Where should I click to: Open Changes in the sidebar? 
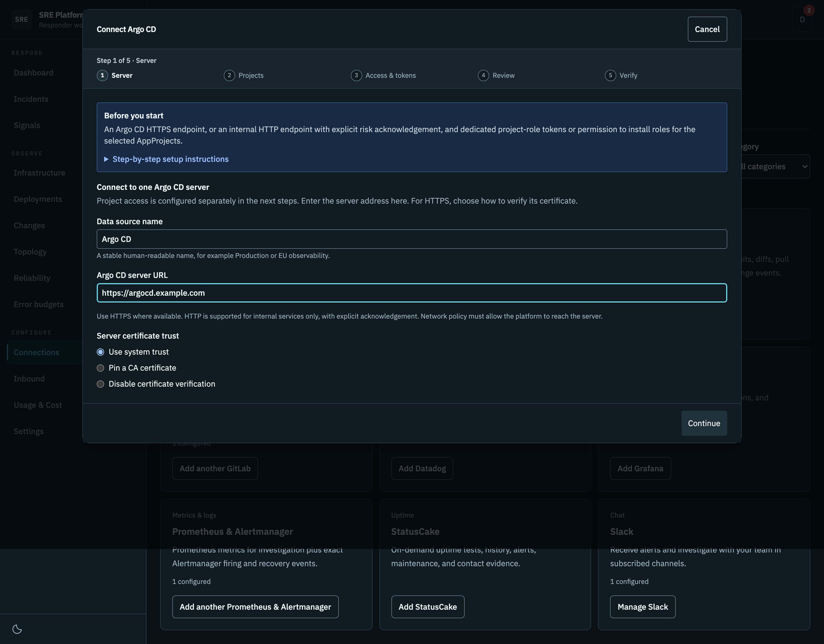(29, 225)
